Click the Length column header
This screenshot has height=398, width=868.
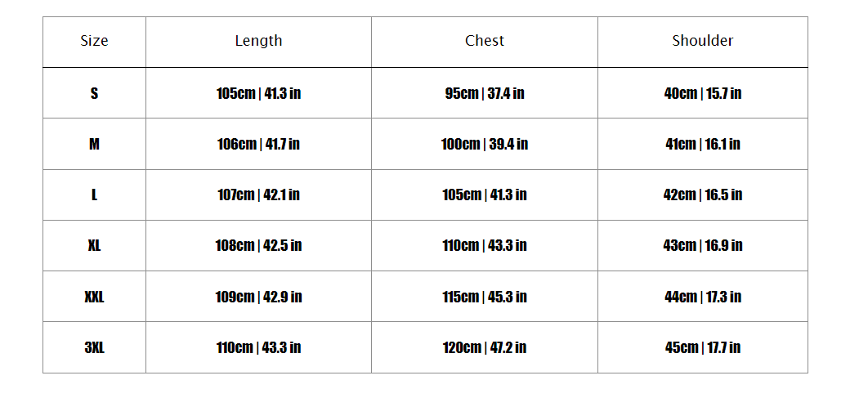pyautogui.click(x=258, y=41)
